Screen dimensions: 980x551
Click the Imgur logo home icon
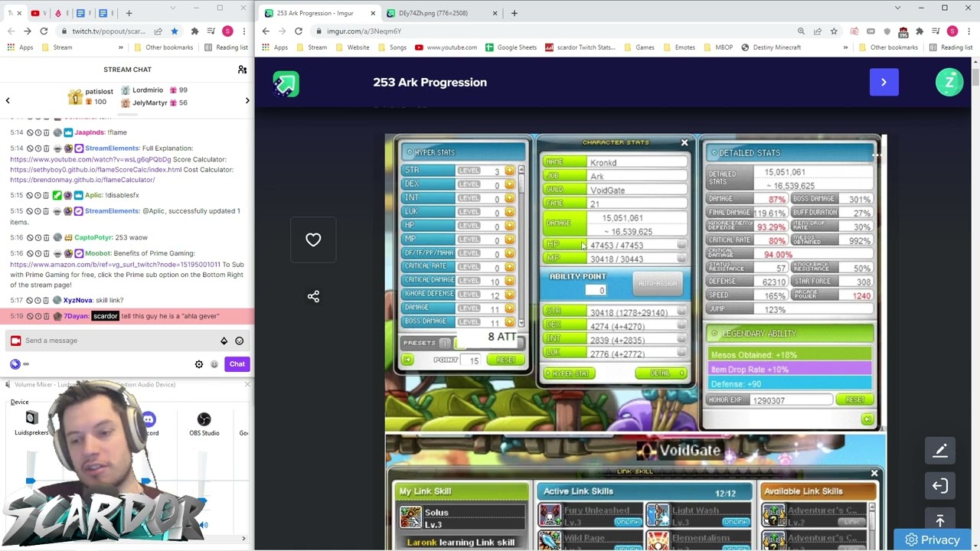tap(286, 83)
